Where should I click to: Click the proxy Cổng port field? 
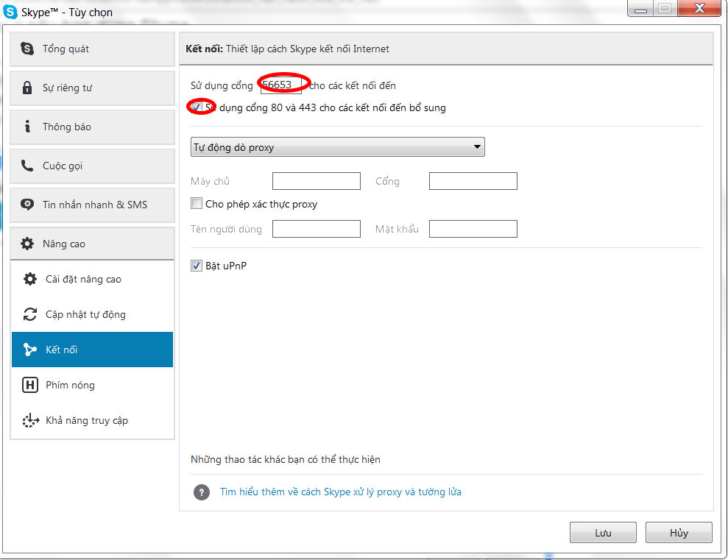click(x=473, y=181)
